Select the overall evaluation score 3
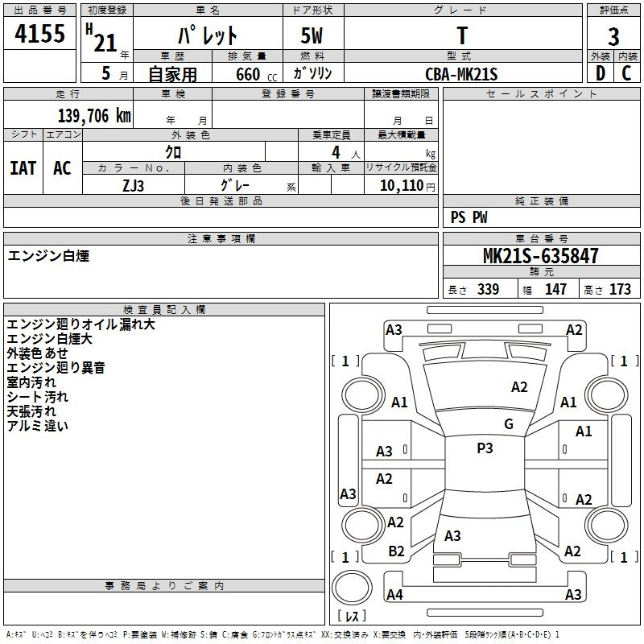The height and width of the screenshot is (644, 644). (613, 36)
